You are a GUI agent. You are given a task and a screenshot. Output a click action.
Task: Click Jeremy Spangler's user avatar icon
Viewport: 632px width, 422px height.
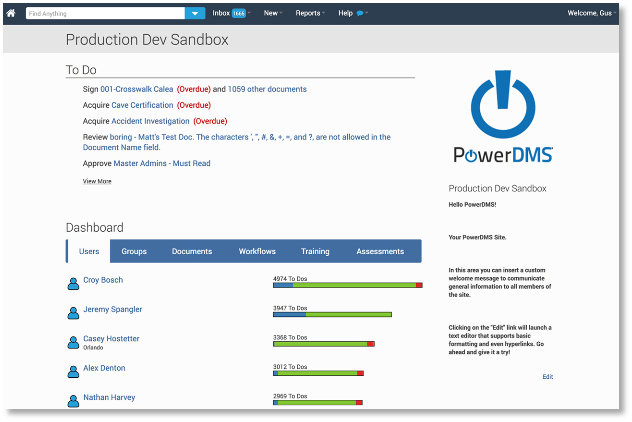[x=73, y=313]
